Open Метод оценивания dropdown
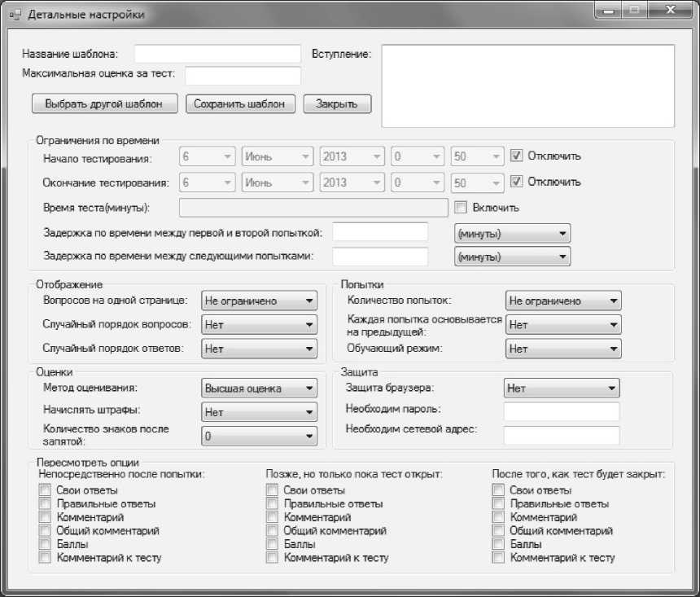 260,388
